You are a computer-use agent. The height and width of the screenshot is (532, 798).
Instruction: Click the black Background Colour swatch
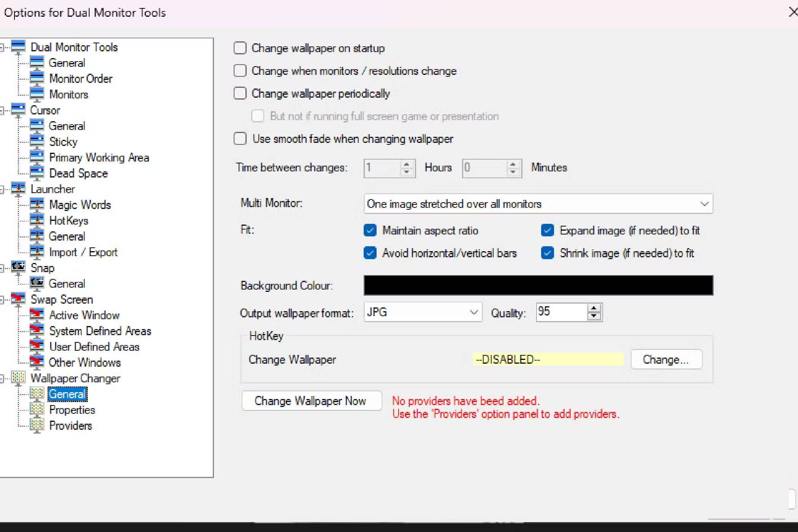pyautogui.click(x=538, y=285)
